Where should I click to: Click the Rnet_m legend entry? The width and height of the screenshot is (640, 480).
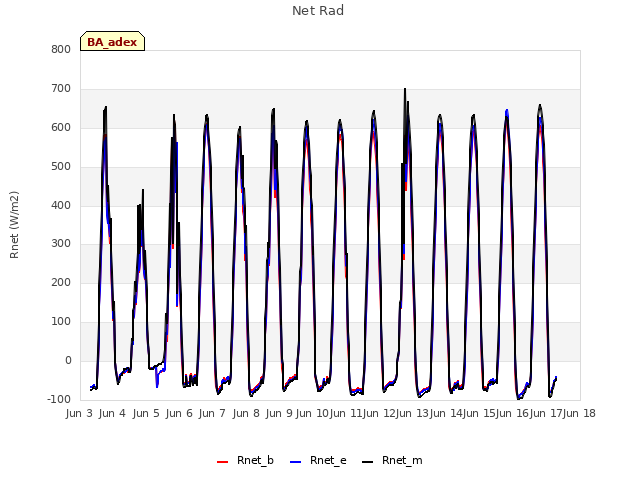[x=392, y=460]
